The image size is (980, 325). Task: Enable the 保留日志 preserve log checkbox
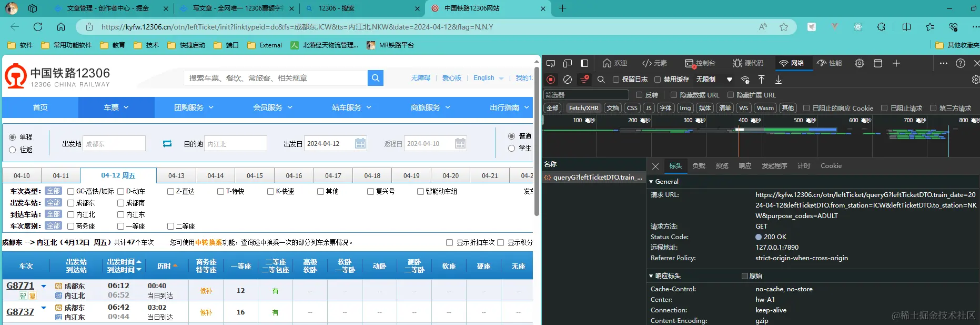616,80
